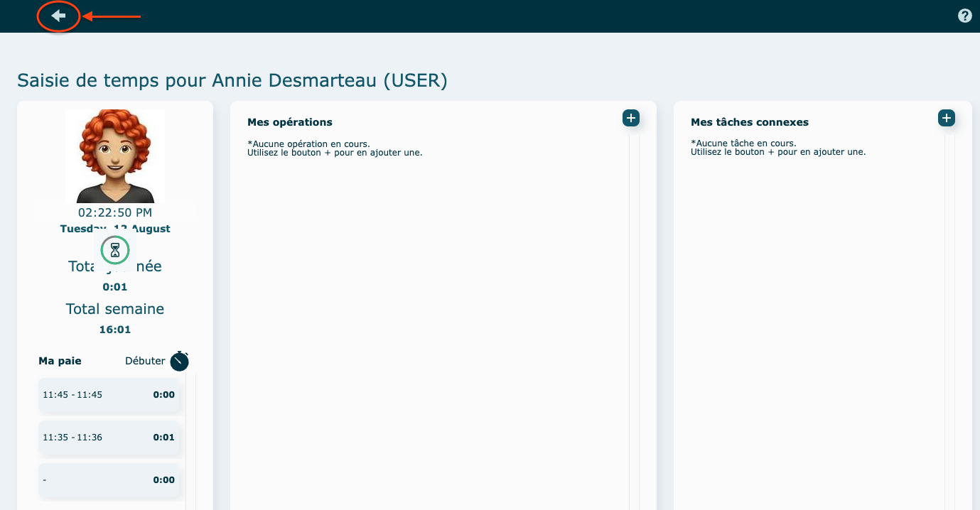Select the empty dash pay entry
This screenshot has width=980, height=510.
[x=109, y=480]
